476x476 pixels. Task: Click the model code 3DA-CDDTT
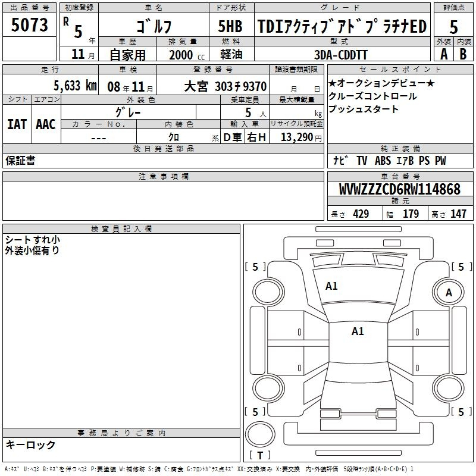(x=341, y=54)
